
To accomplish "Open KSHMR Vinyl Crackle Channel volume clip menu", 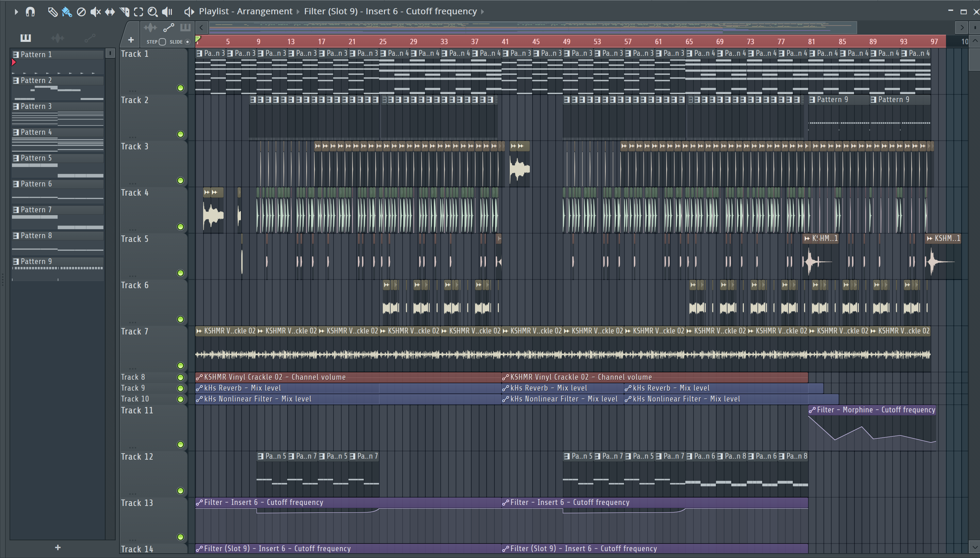I will coord(199,377).
